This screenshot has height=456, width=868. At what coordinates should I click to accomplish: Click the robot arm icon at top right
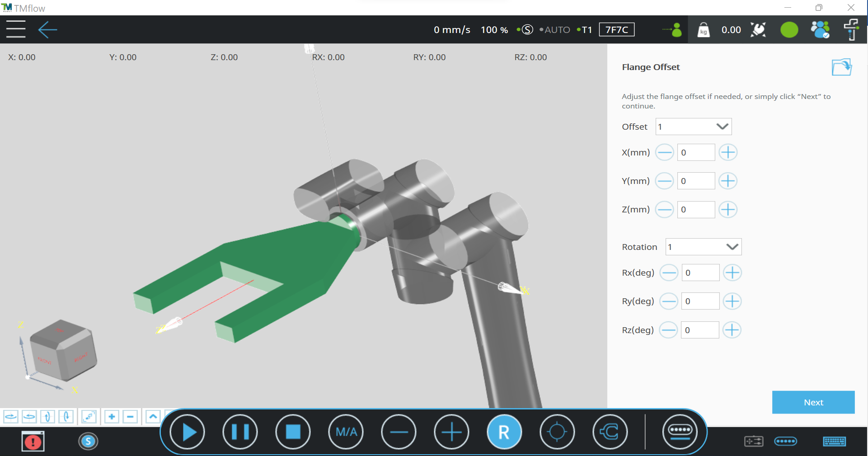(x=851, y=30)
